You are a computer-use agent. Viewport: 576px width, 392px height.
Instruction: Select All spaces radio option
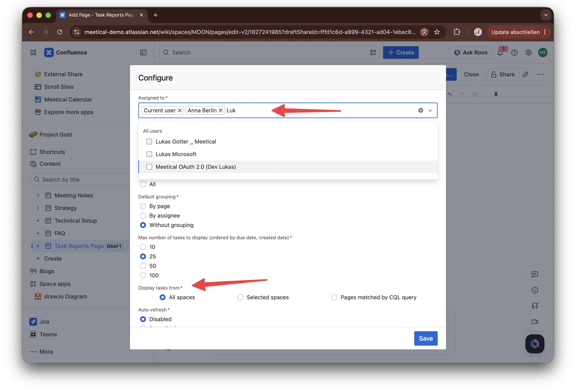(162, 297)
